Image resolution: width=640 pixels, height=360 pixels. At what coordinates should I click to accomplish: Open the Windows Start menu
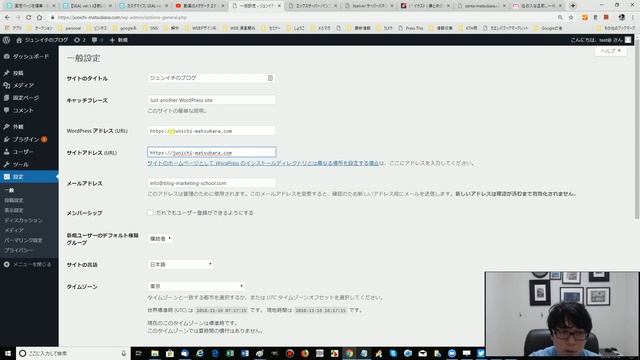[x=8, y=353]
